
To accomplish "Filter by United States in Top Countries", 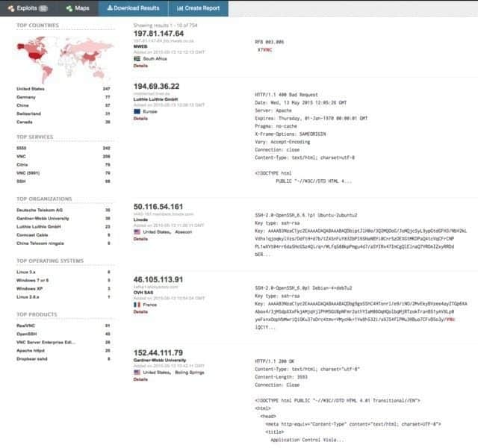I will [x=31, y=89].
